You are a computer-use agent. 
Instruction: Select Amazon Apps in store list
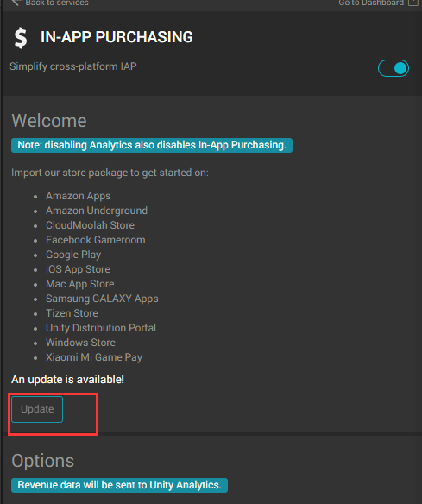coord(79,196)
